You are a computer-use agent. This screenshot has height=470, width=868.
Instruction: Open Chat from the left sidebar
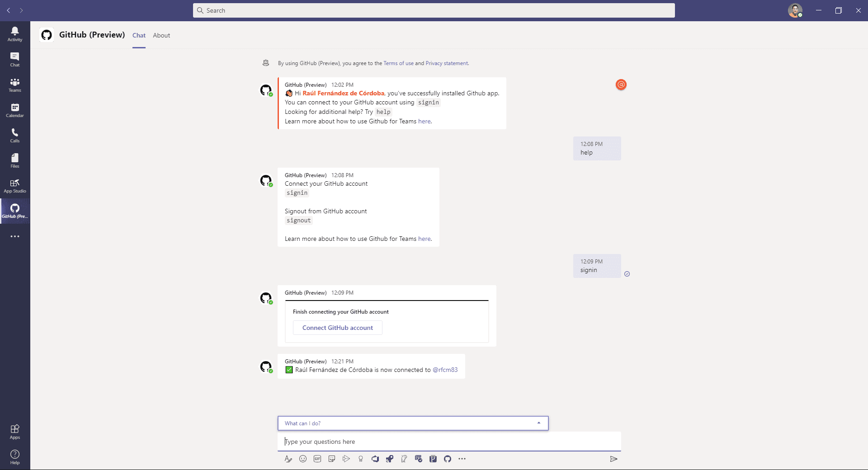click(x=15, y=59)
